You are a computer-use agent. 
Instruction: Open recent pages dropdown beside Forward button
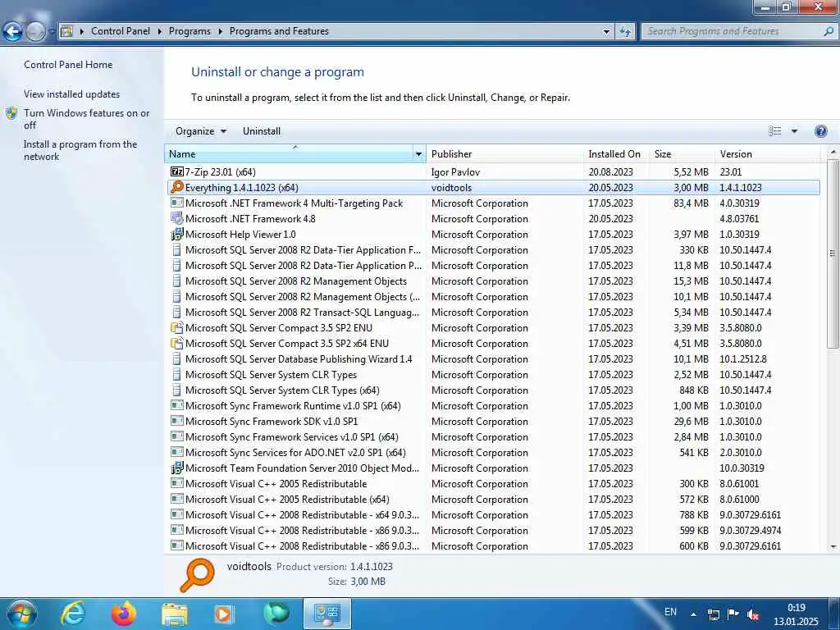(52, 32)
